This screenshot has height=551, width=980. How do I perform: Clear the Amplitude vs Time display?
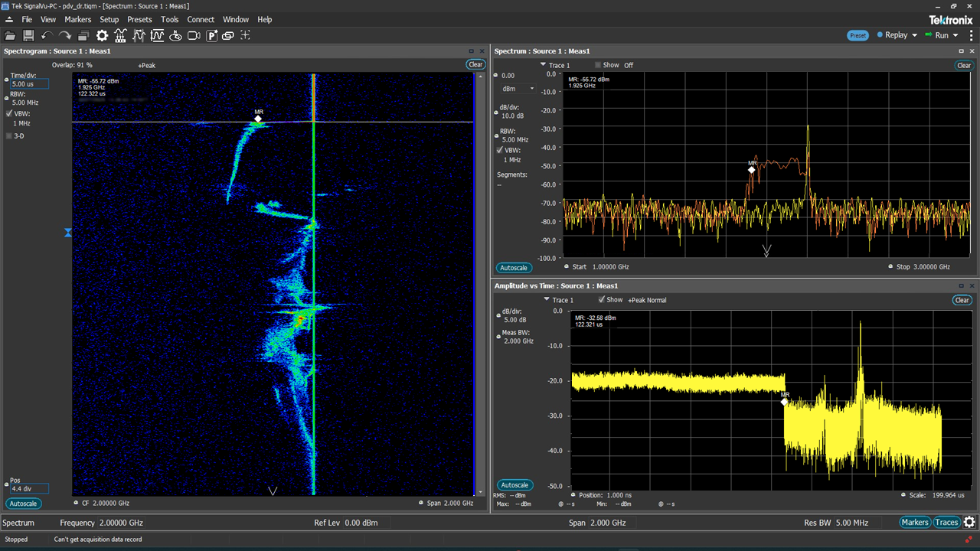coord(962,300)
